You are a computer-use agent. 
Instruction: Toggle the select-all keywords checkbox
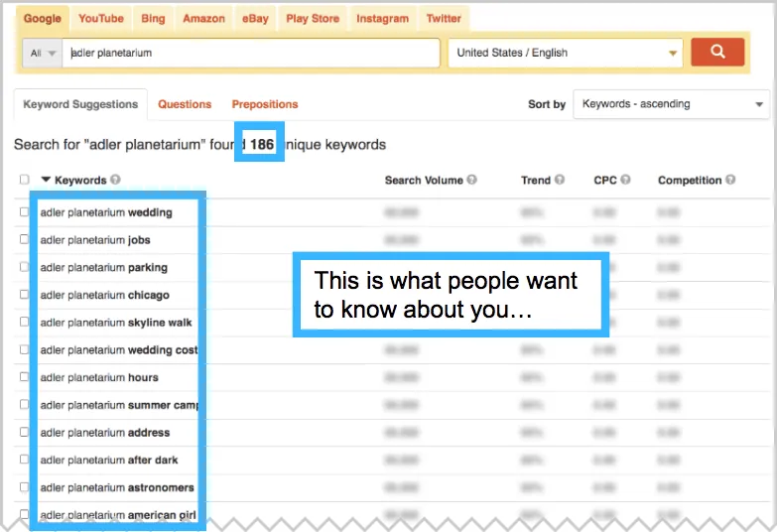point(24,180)
